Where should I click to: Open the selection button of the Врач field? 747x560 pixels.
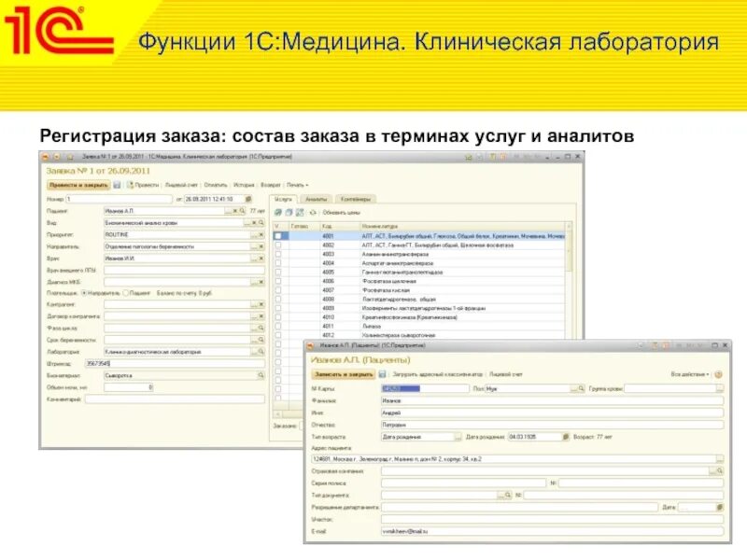click(254, 259)
